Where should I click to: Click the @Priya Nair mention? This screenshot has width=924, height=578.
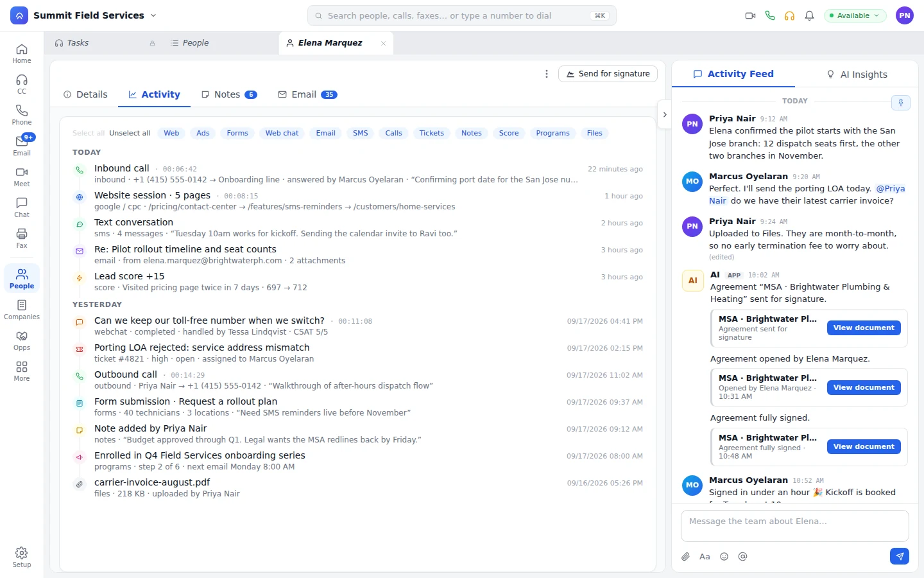[x=891, y=189]
